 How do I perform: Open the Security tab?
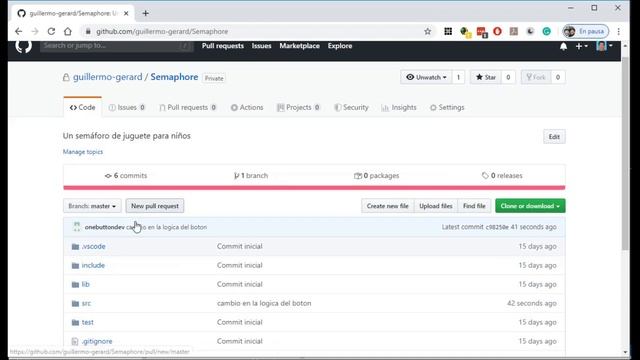351,107
